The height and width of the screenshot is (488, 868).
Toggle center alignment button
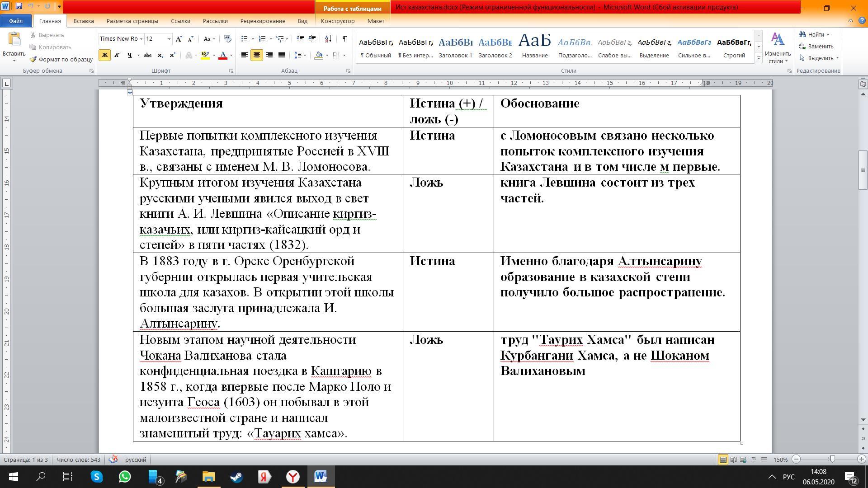tap(256, 55)
